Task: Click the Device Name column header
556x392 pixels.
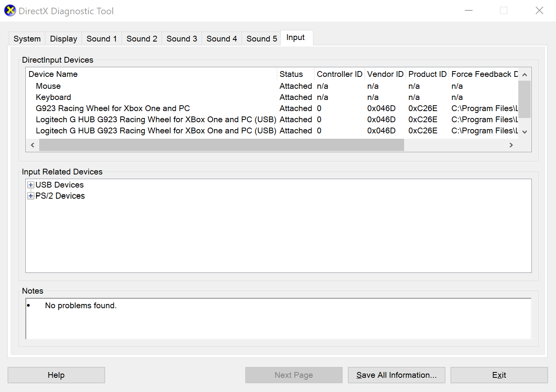Action: (x=151, y=74)
